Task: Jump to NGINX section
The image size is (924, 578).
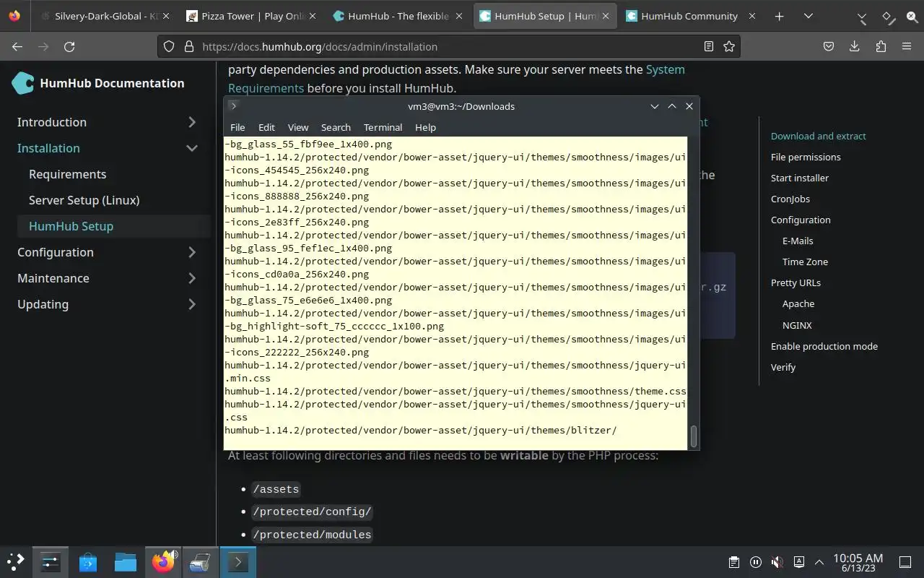Action: click(x=797, y=325)
